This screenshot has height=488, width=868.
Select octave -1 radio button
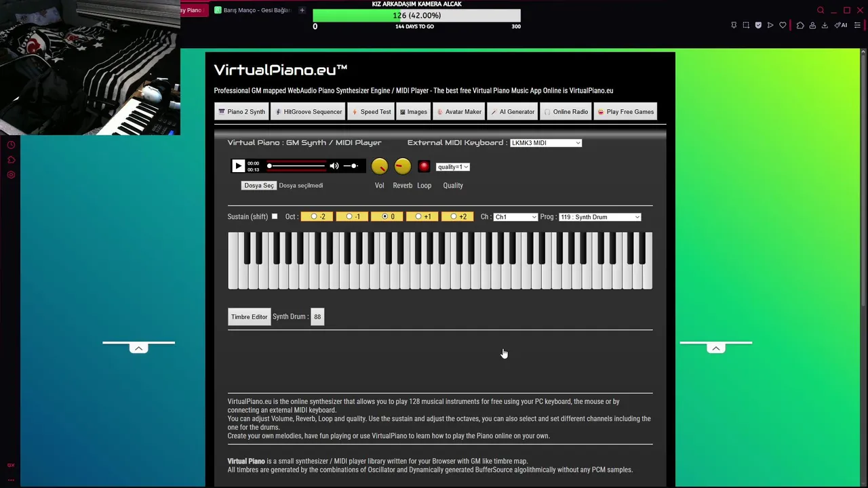tap(349, 217)
